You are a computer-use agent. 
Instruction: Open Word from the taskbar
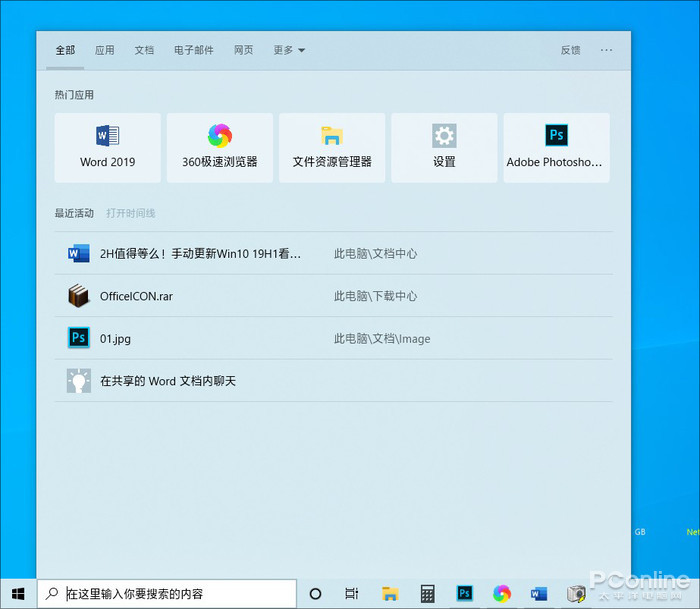pyautogui.click(x=539, y=594)
